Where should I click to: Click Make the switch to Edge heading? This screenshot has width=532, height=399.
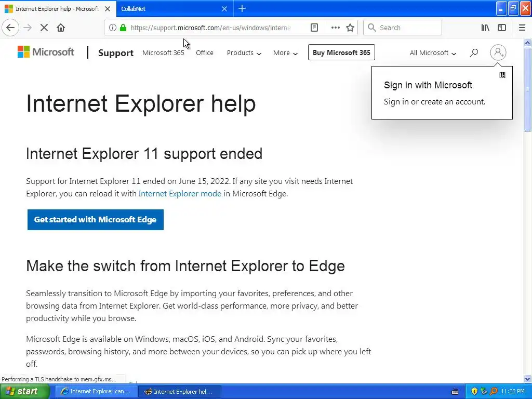pyautogui.click(x=185, y=265)
